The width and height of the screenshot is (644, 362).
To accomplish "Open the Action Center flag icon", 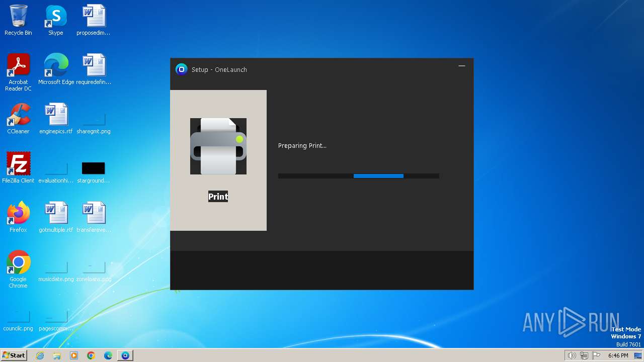I will point(596,355).
